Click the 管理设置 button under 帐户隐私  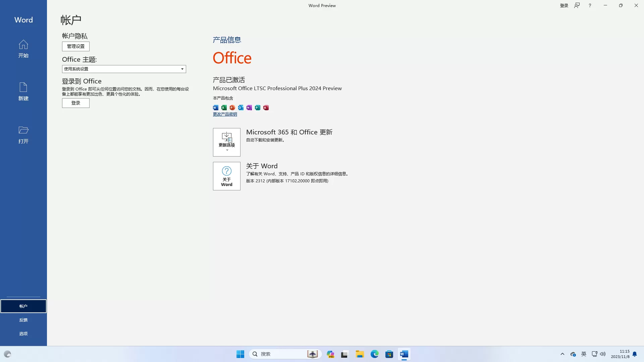point(75,46)
